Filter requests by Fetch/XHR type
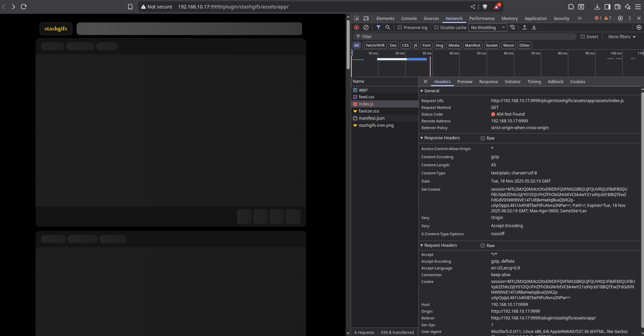Screen dimensions: 644x336 pos(375,45)
